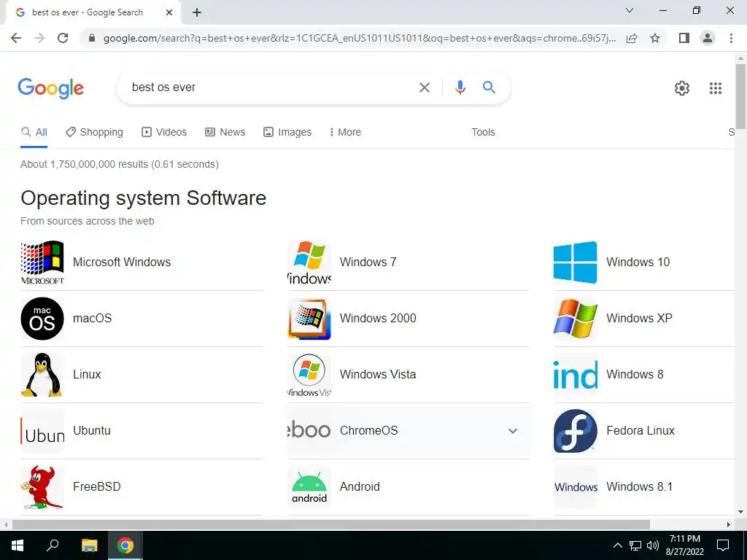Viewport: 747px width, 560px height.
Task: Open Chrome's three-dot menu
Action: (x=731, y=38)
